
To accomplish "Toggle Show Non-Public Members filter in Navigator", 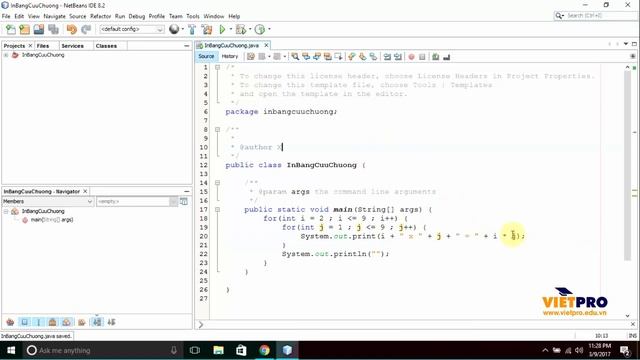I will [53, 322].
